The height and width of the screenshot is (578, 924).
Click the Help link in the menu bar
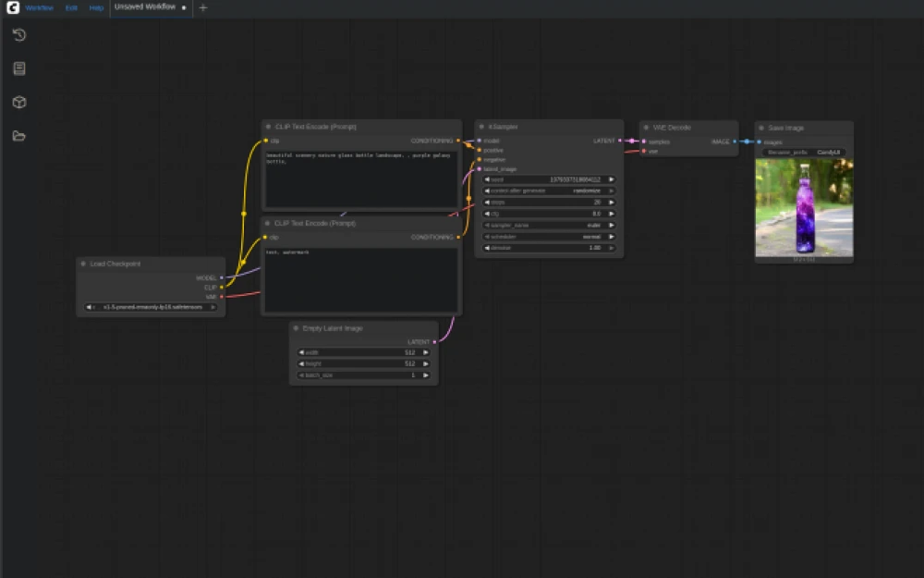pos(95,7)
